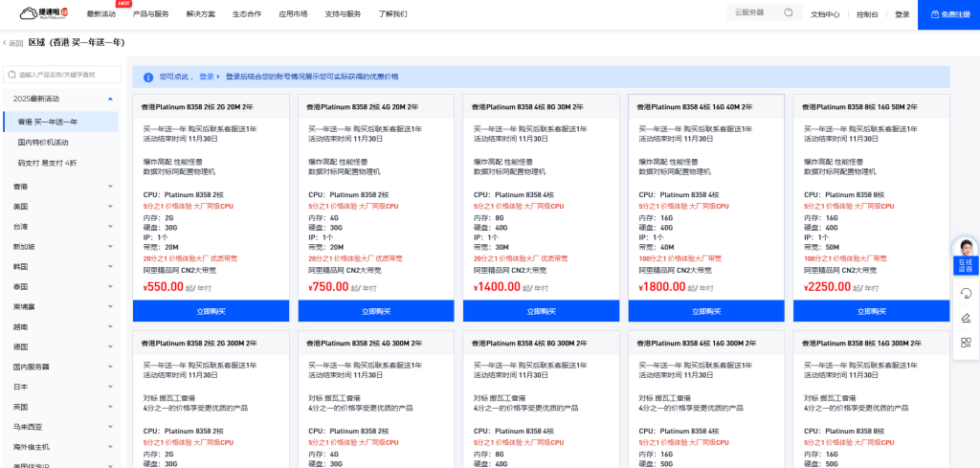Viewport: 980px width, 468px height.
Task: Select 香港 买一年送一年 in sidebar
Action: [x=60, y=122]
